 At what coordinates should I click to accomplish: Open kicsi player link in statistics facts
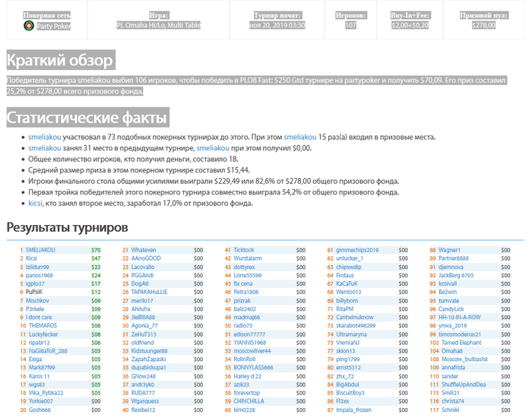[x=35, y=203]
